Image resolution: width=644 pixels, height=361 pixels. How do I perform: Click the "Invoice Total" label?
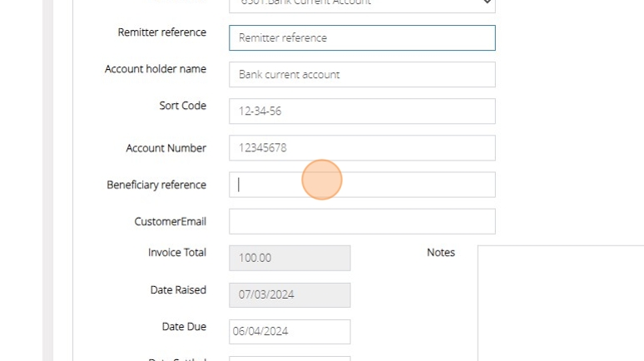pos(176,252)
